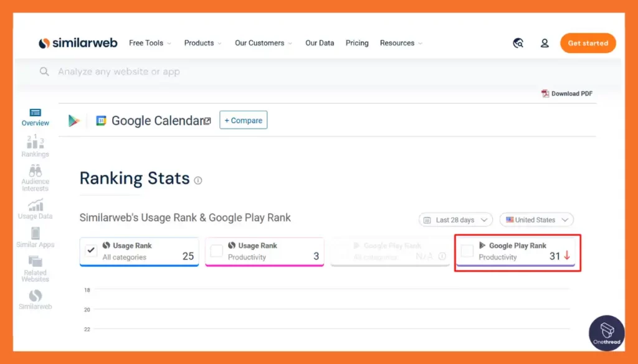The width and height of the screenshot is (638, 364).
Task: Open the Related Websites sidebar section
Action: [x=35, y=268]
